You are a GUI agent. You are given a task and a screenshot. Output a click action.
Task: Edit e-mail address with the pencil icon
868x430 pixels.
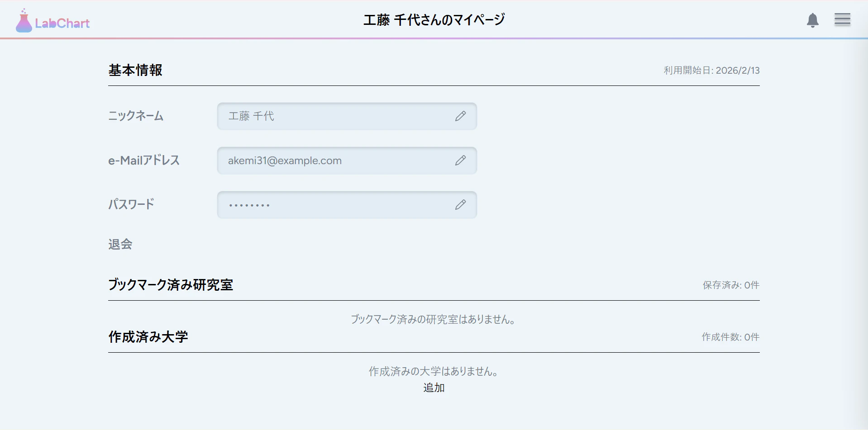click(x=460, y=161)
